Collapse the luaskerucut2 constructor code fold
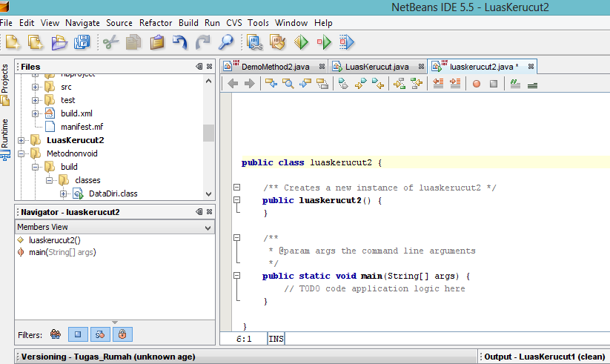This screenshot has width=610, height=364. pos(236,199)
